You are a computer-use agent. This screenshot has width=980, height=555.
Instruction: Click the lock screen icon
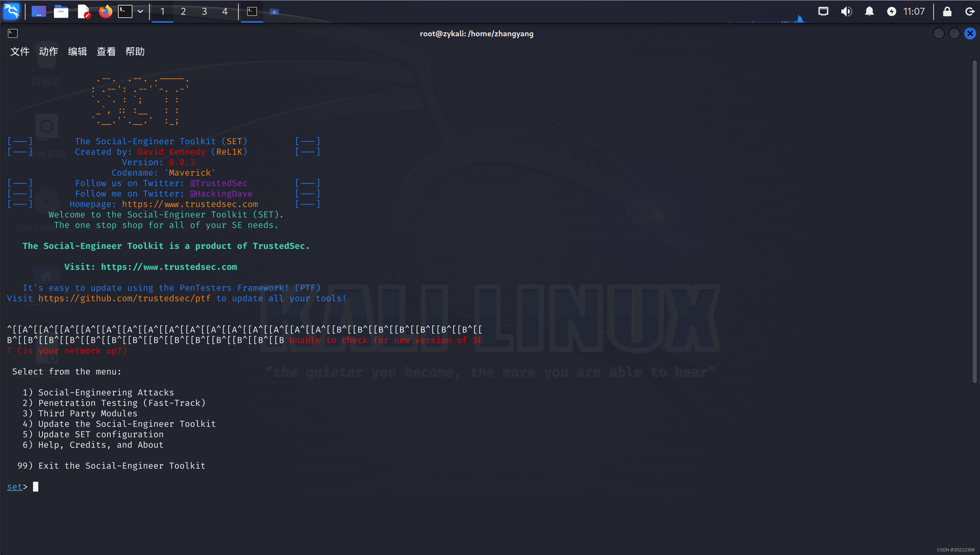coord(947,11)
